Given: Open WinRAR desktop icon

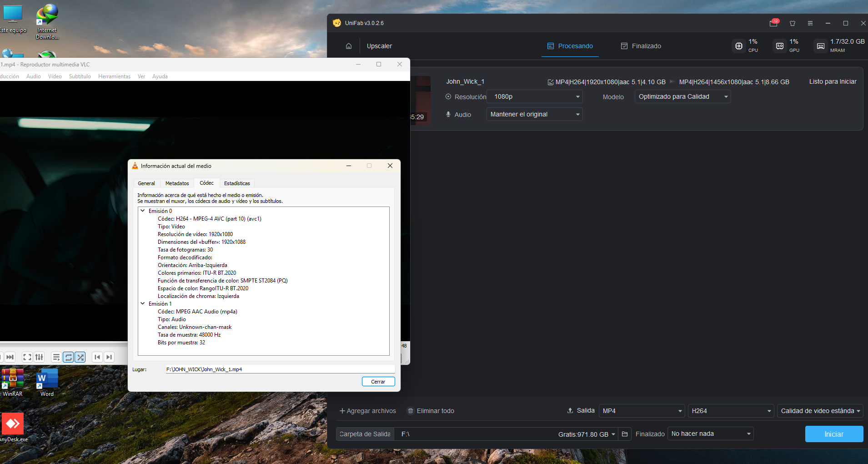Looking at the screenshot, I should click(x=12, y=383).
